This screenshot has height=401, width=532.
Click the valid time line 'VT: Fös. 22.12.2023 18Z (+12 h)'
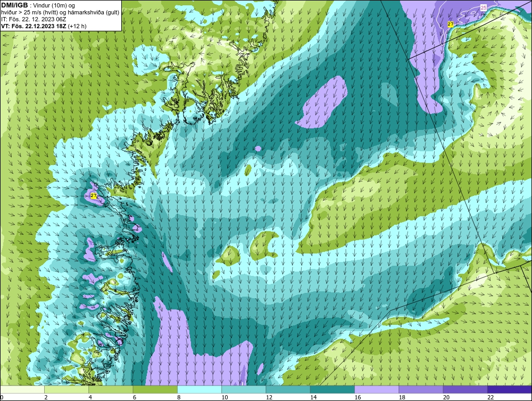tap(44, 26)
